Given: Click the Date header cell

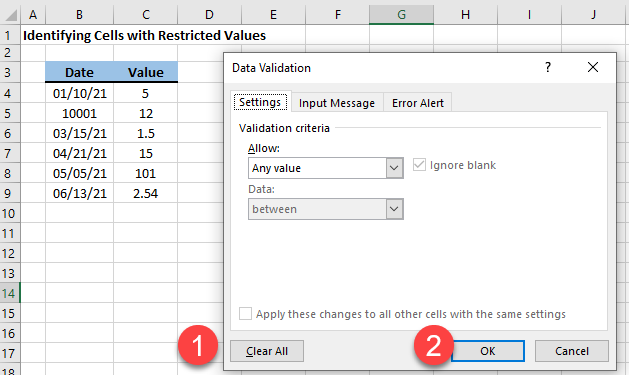Looking at the screenshot, I should pos(79,72).
